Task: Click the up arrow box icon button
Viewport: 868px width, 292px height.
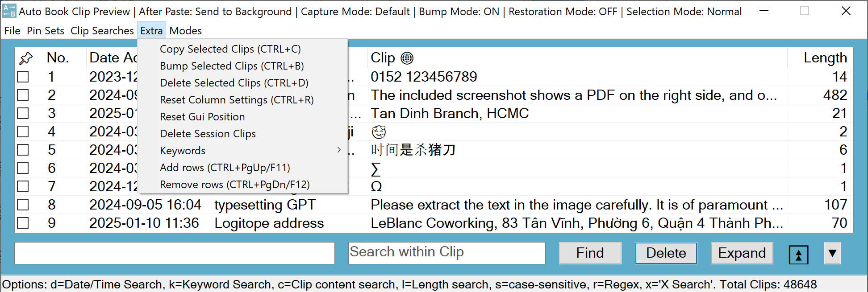Action: [798, 254]
